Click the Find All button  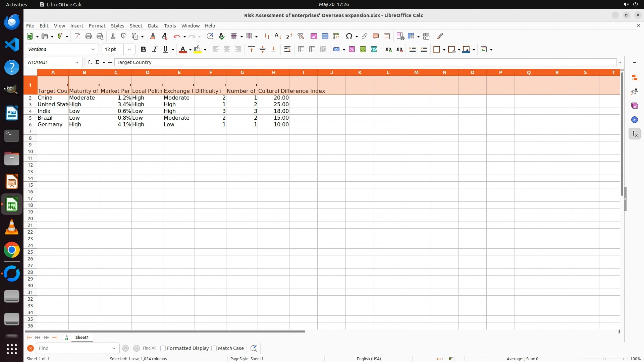150,348
